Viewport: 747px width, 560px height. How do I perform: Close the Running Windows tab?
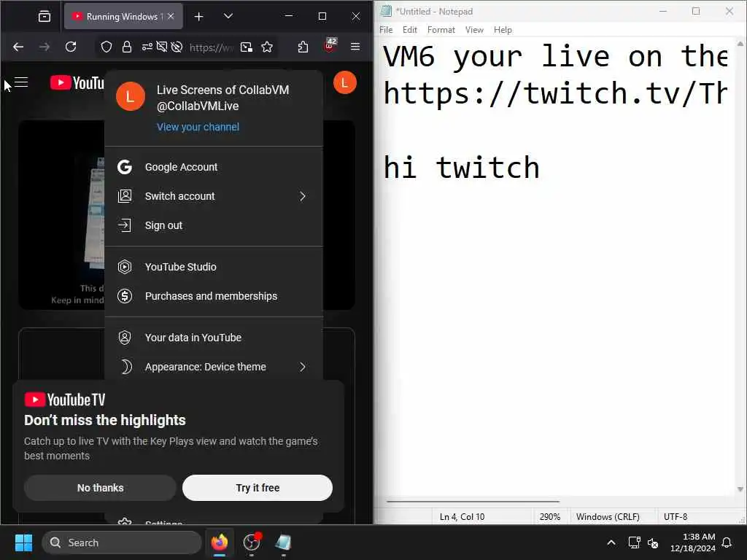click(x=171, y=16)
